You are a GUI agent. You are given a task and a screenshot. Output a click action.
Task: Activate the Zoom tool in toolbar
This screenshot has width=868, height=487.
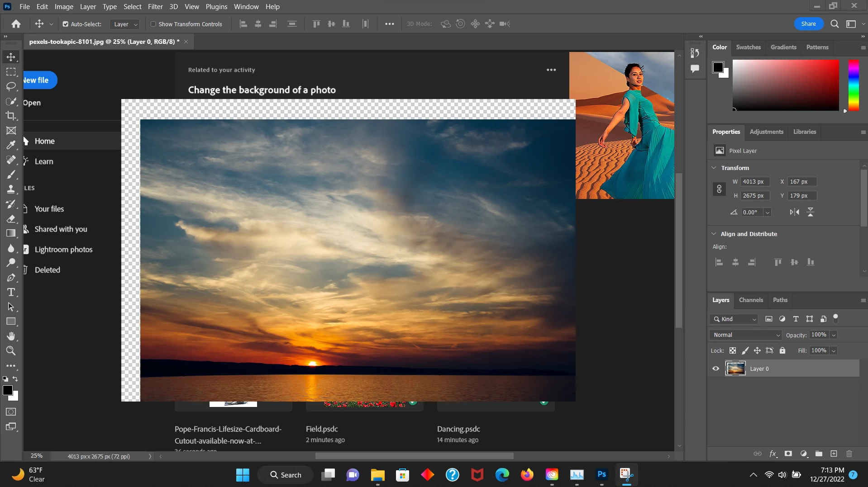[x=11, y=351]
